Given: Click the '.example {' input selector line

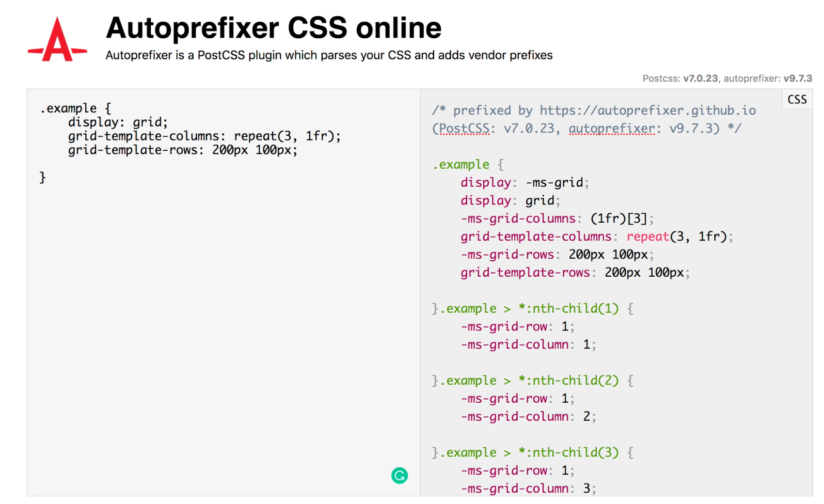Looking at the screenshot, I should [76, 108].
